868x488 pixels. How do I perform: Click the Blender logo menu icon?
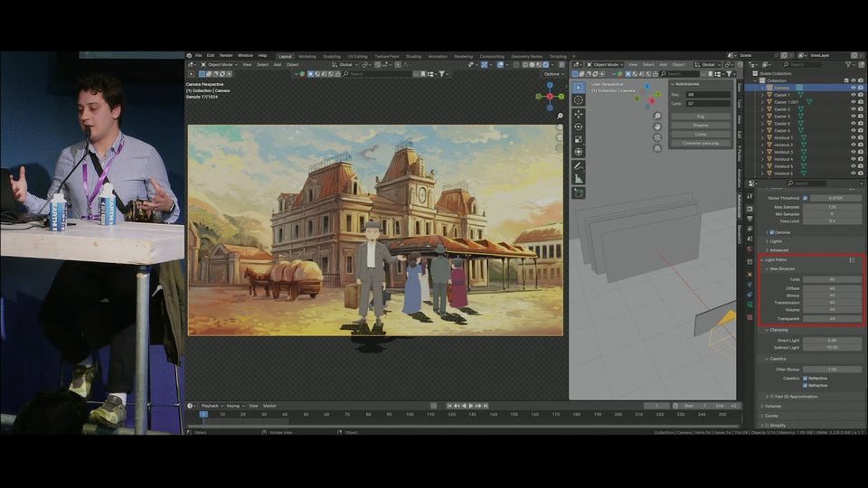pyautogui.click(x=189, y=56)
